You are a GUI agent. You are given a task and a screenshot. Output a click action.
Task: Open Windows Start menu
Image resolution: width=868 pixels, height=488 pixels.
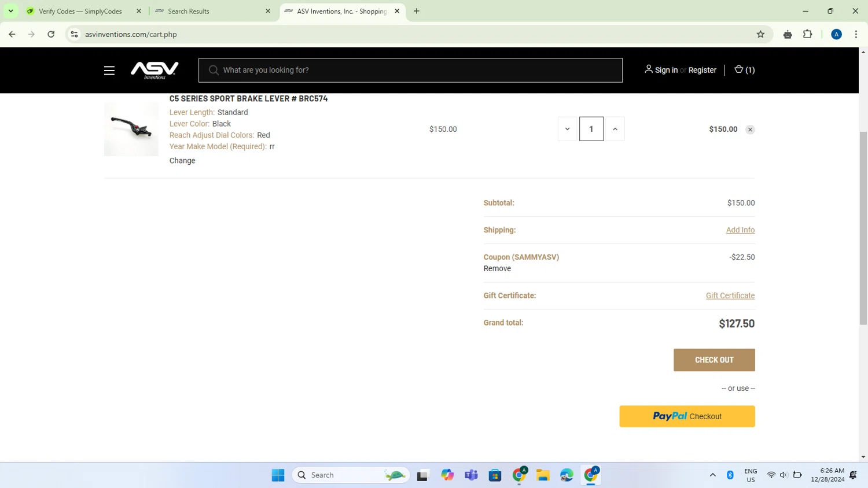[278, 475]
